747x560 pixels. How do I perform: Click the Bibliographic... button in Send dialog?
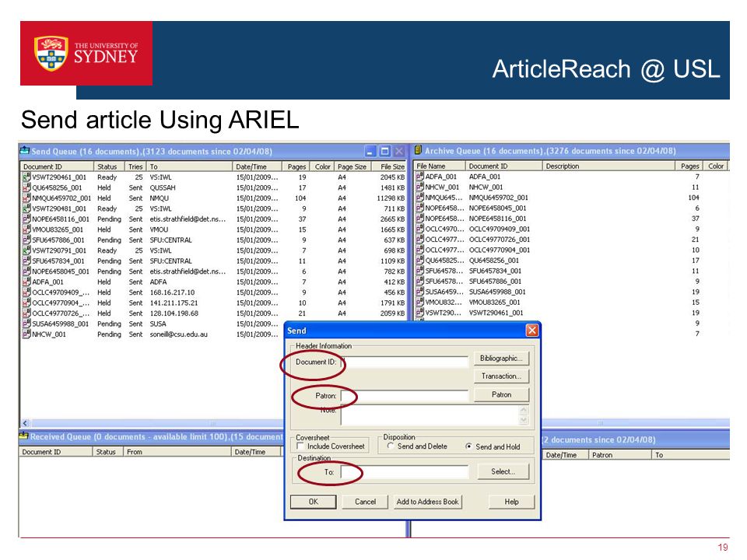click(x=501, y=359)
